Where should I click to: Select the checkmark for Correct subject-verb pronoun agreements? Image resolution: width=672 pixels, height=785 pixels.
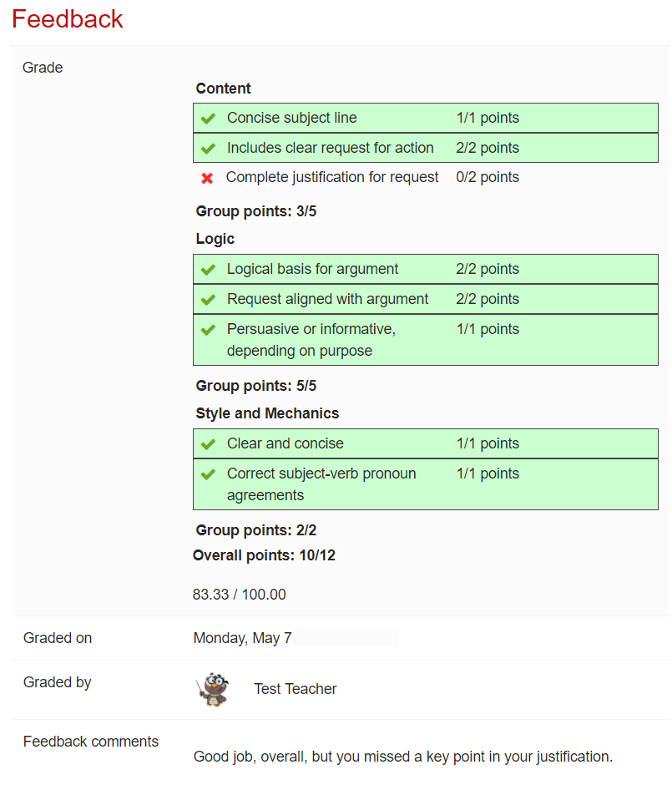(x=208, y=474)
